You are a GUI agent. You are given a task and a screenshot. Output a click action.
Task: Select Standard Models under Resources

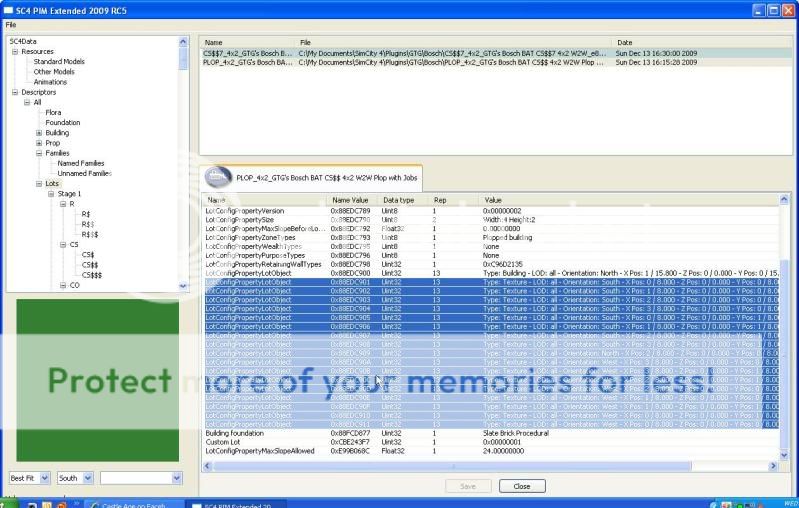tap(59, 61)
